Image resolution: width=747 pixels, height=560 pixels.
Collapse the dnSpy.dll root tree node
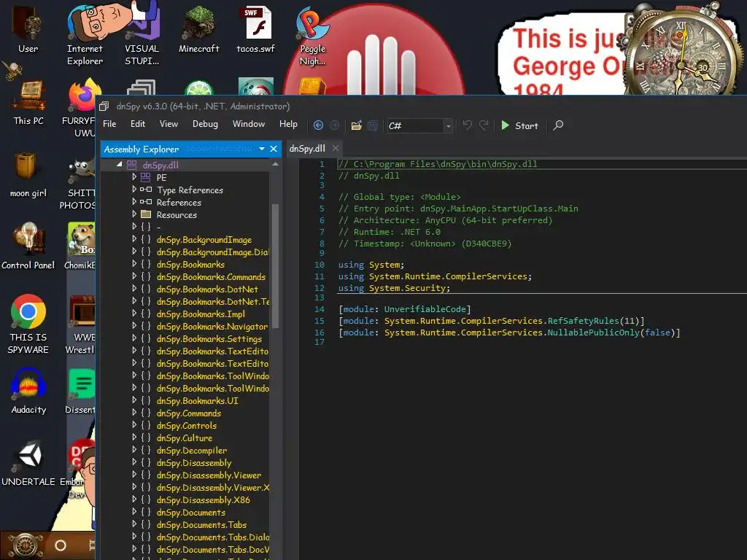click(x=120, y=164)
